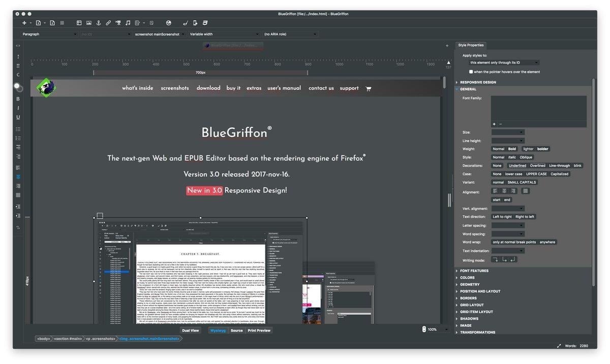The image size is (610, 364).
Task: Click the 'contact us' nav link
Action: (321, 88)
